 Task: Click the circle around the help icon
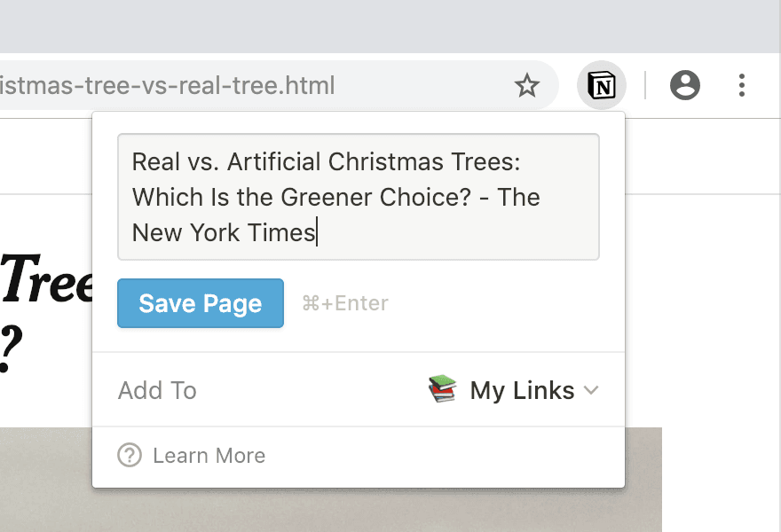[x=129, y=455]
